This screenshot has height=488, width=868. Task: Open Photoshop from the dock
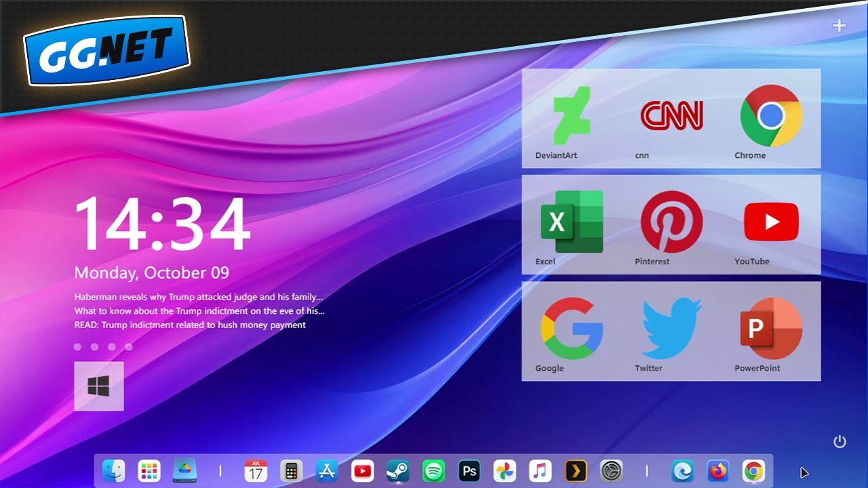coord(469,470)
